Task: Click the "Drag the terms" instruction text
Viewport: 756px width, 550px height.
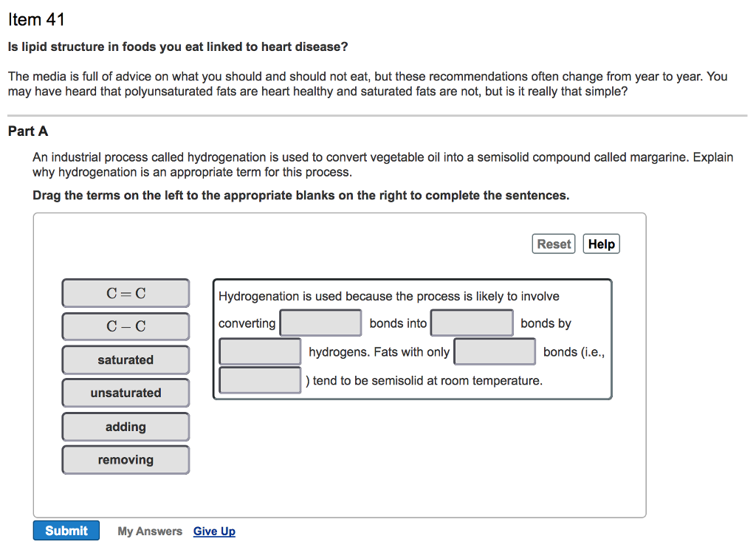Action: [300, 196]
